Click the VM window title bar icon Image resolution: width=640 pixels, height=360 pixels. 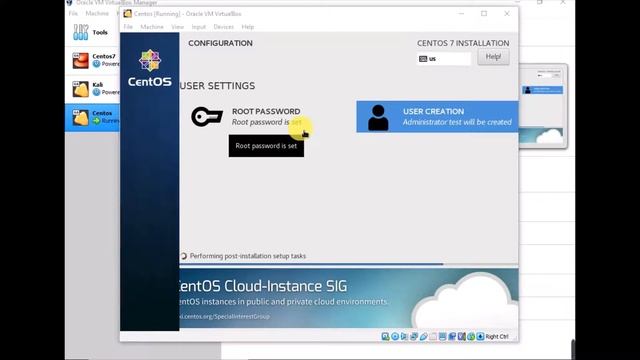point(128,13)
